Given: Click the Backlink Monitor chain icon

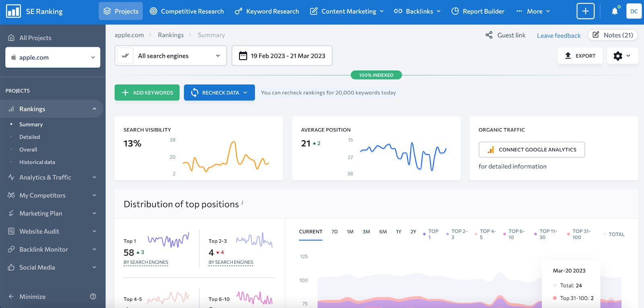Looking at the screenshot, I should tap(11, 249).
